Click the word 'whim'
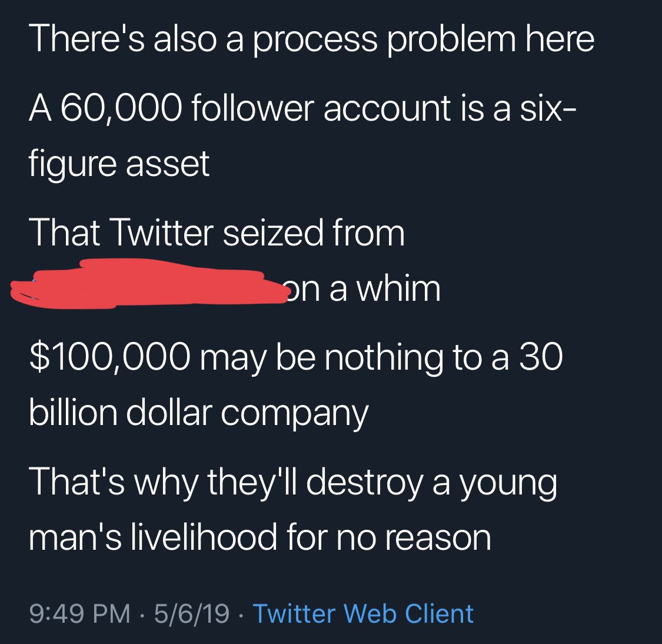The width and height of the screenshot is (662, 644). [x=398, y=289]
